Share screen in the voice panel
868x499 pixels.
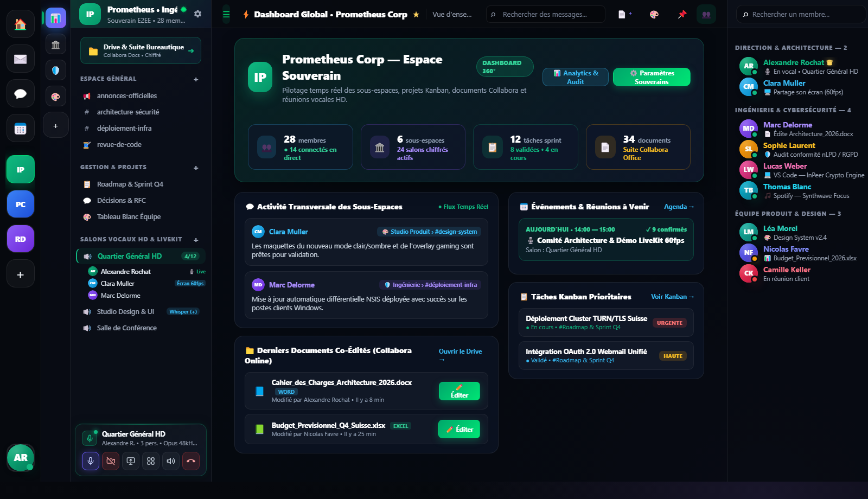[x=131, y=461]
